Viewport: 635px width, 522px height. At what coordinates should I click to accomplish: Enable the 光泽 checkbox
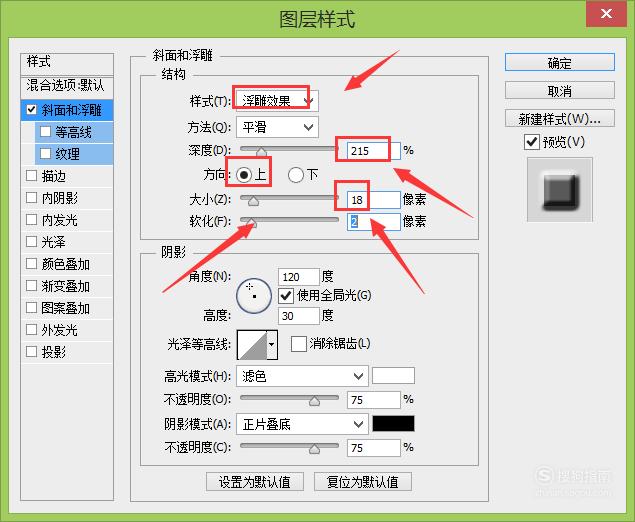tap(32, 241)
